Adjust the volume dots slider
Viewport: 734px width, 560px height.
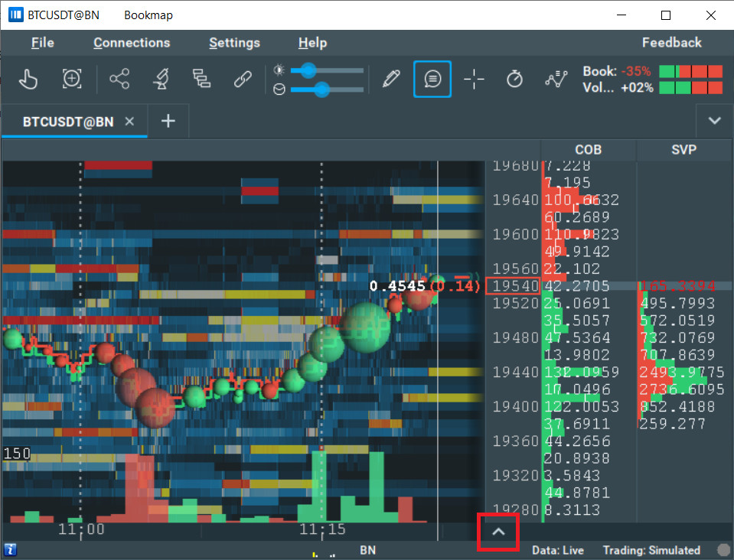point(327,90)
